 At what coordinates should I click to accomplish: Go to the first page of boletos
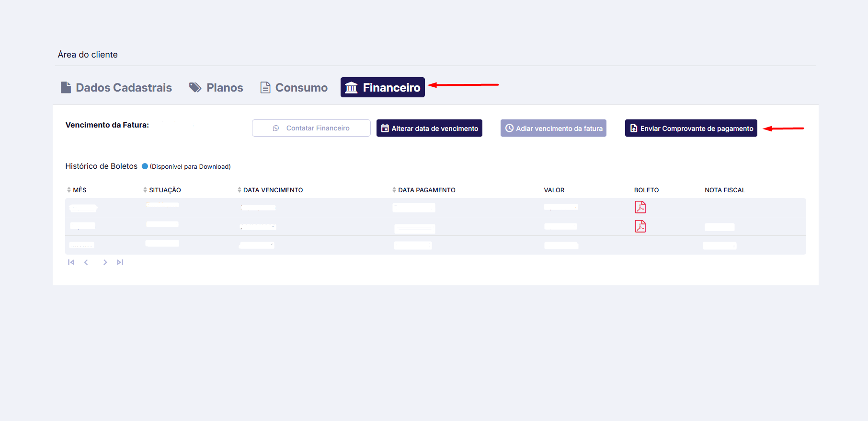71,262
